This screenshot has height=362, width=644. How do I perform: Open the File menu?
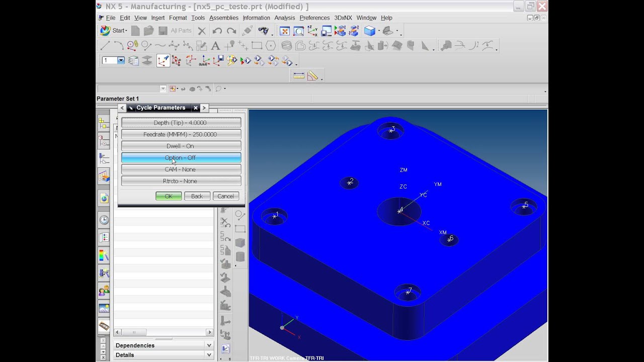tap(111, 18)
